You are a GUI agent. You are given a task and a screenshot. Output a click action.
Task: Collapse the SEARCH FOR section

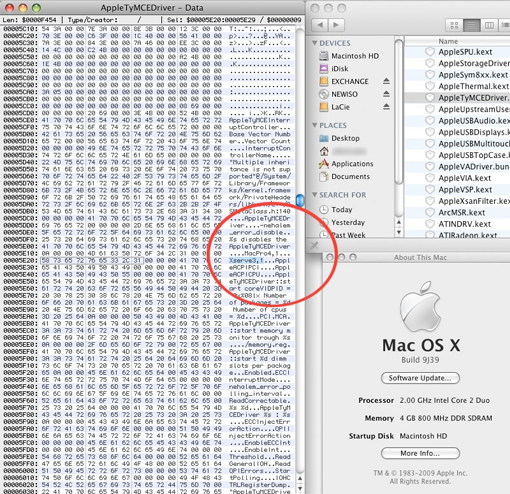pyautogui.click(x=314, y=194)
